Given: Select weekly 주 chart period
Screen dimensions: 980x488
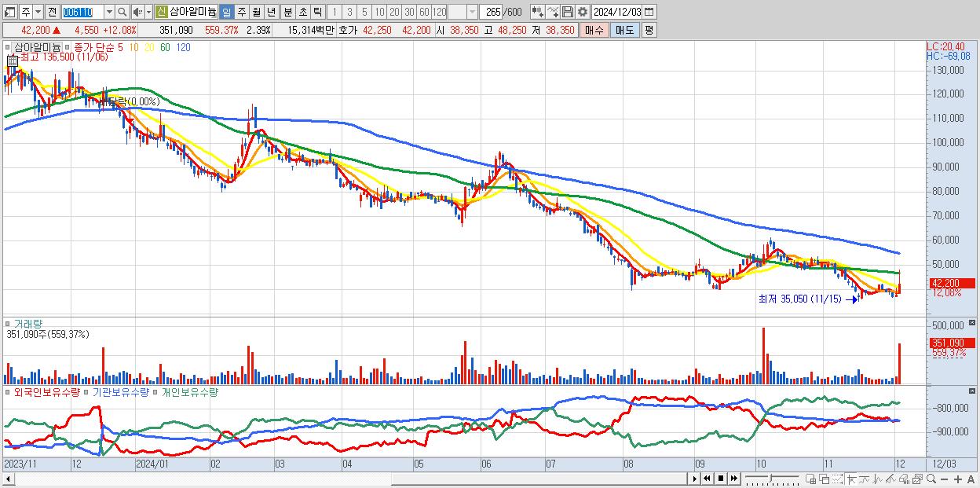Looking at the screenshot, I should (242, 12).
